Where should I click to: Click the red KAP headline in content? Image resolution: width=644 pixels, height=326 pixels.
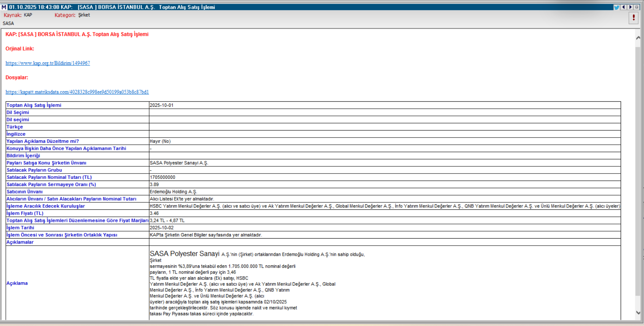pos(77,34)
